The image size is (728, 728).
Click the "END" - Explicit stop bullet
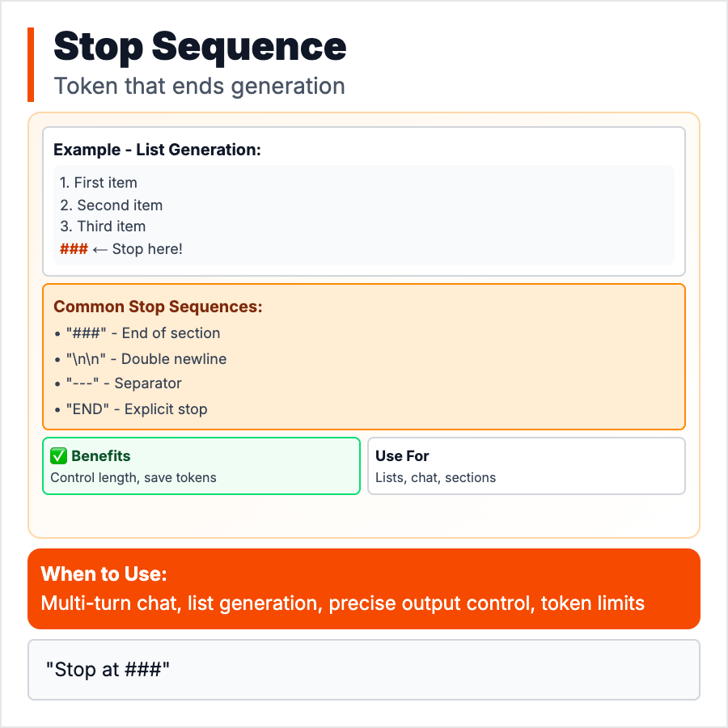[130, 409]
